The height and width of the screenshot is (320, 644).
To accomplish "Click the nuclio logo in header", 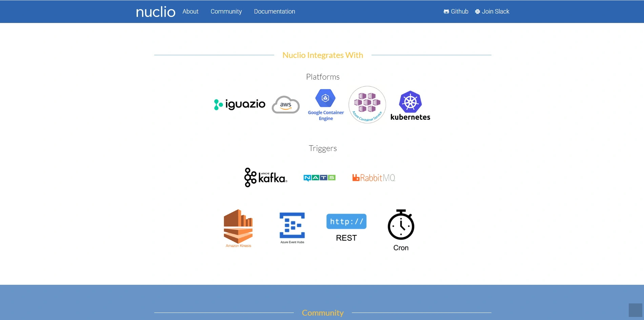I will (x=156, y=12).
